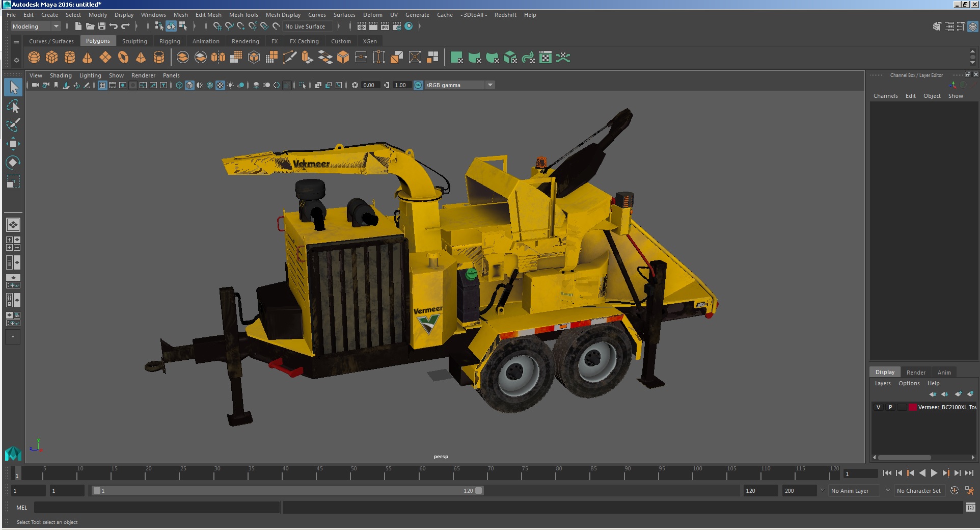The image size is (980, 530).
Task: Open the Mesh Tools menu
Action: tap(243, 15)
